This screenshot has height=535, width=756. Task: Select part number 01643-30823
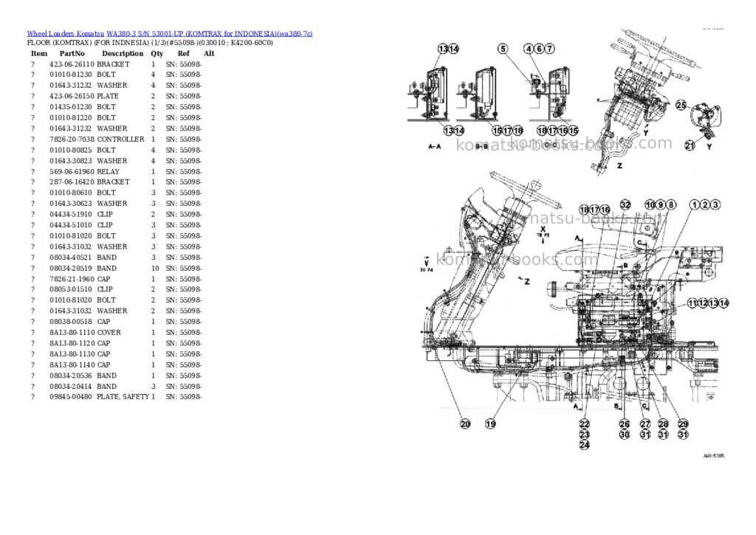70,161
